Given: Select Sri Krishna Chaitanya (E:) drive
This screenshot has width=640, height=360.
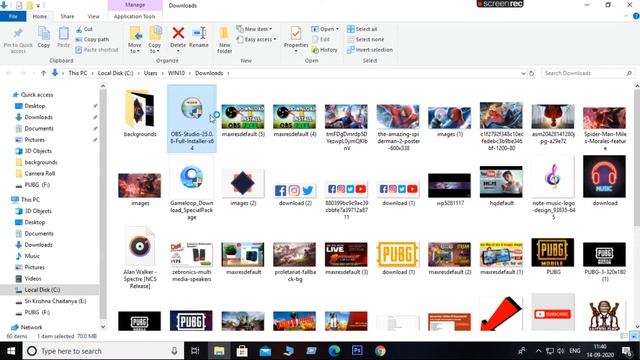Looking at the screenshot, I should [55, 301].
